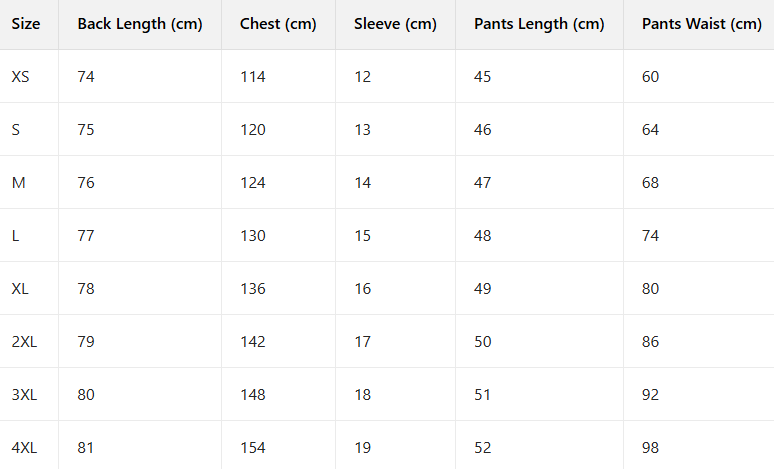Screen dimensions: 774x469
Task: Select chest value 130 in L row
Action: 253,235
